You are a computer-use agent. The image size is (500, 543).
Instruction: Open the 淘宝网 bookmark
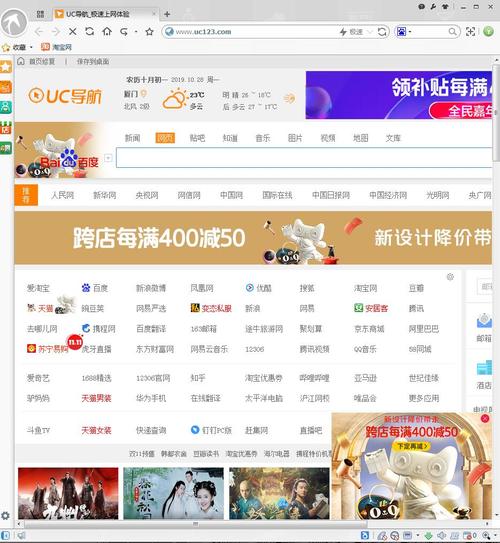(56, 47)
